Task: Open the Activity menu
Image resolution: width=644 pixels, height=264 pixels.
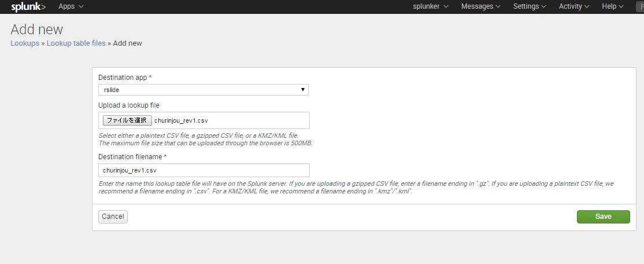Action: pos(574,6)
